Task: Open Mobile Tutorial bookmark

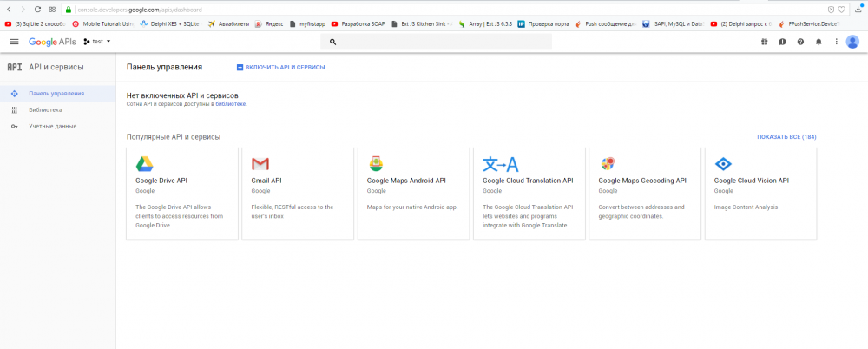Action: pyautogui.click(x=103, y=23)
